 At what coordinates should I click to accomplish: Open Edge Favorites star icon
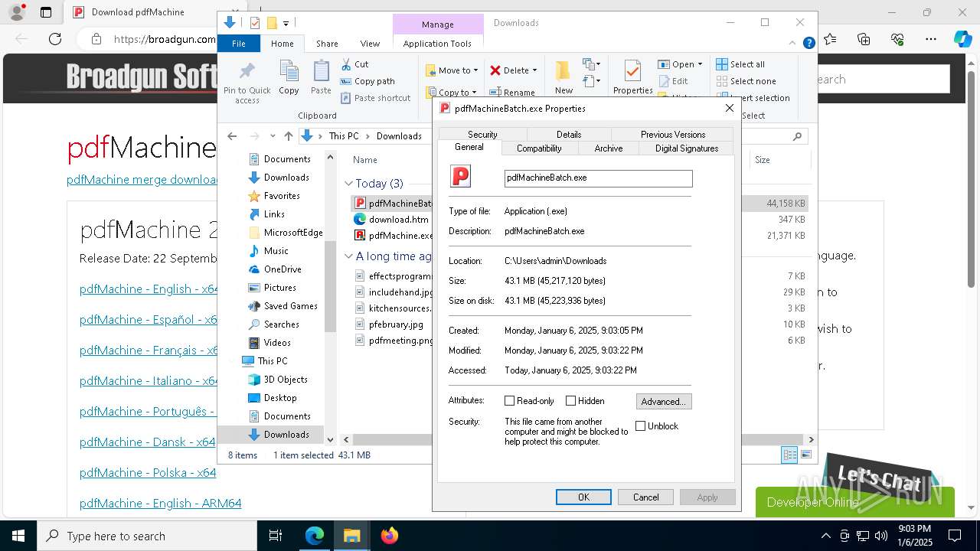tap(830, 39)
